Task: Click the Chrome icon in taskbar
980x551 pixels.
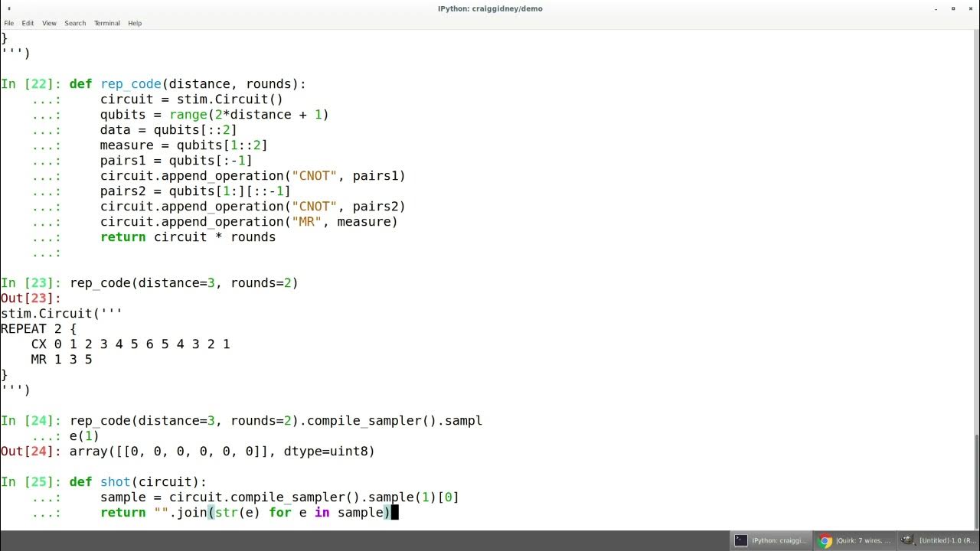Action: (x=825, y=540)
